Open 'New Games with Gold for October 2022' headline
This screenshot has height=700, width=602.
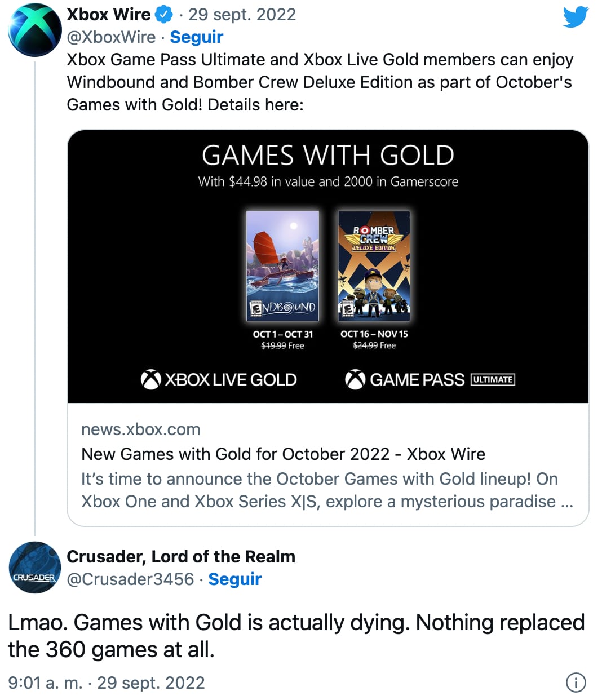(283, 454)
